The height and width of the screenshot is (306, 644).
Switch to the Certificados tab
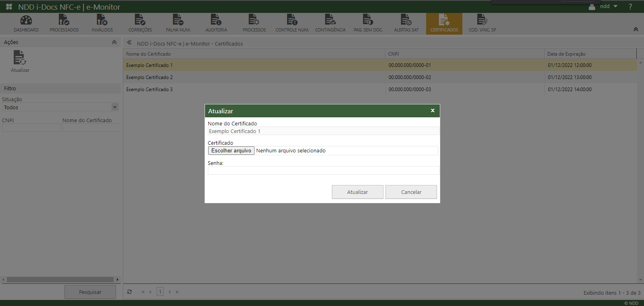[444, 23]
